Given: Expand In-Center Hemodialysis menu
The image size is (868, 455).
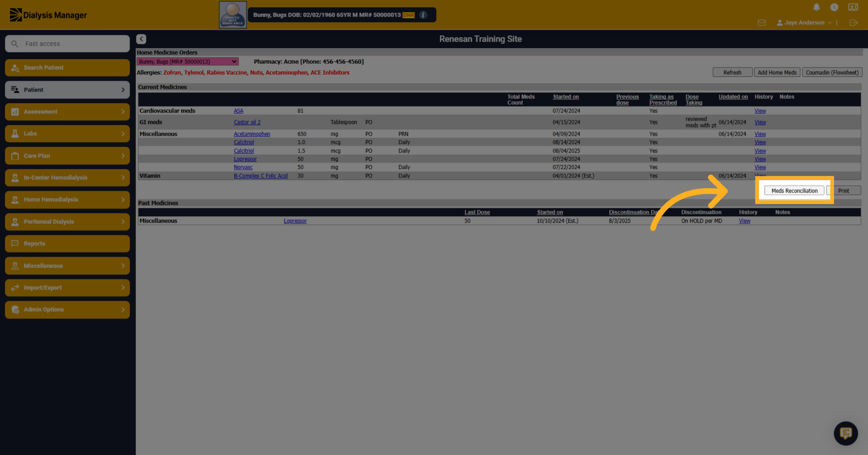Looking at the screenshot, I should 67,178.
